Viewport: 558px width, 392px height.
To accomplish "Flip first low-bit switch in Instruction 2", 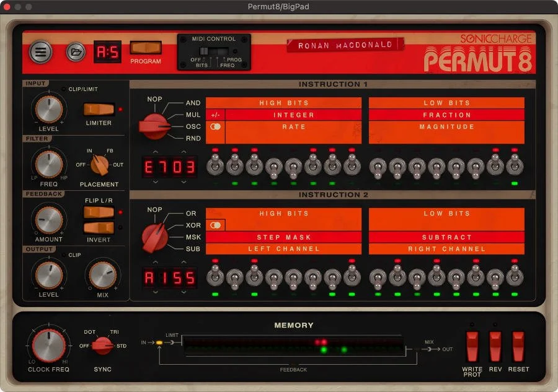I will click(378, 278).
